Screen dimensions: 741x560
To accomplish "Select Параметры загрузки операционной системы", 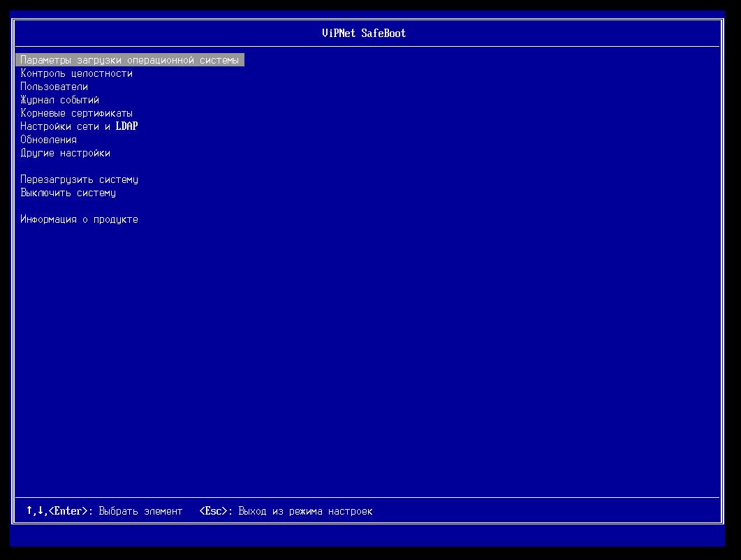I will coord(129,60).
